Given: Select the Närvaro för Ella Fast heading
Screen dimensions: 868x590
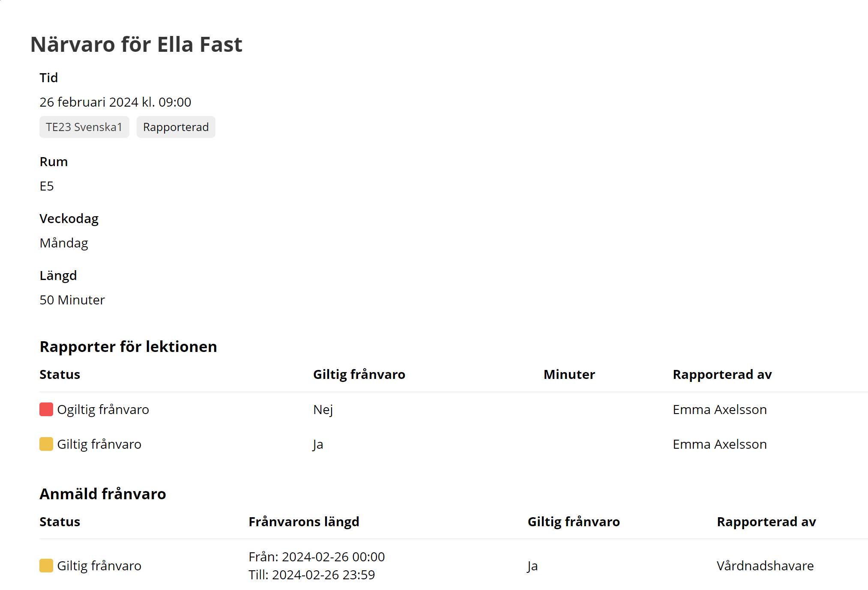Looking at the screenshot, I should point(136,45).
